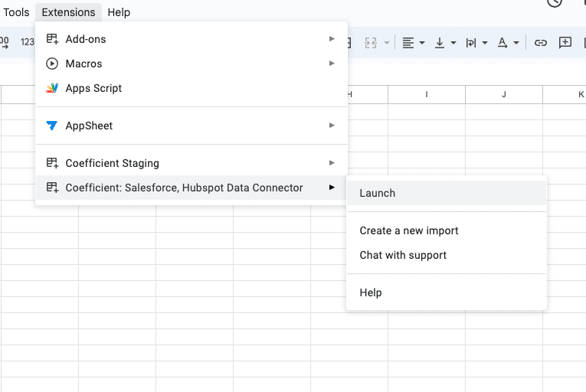The width and height of the screenshot is (586, 392).
Task: Open merge cells dropdown arrow
Action: [387, 43]
